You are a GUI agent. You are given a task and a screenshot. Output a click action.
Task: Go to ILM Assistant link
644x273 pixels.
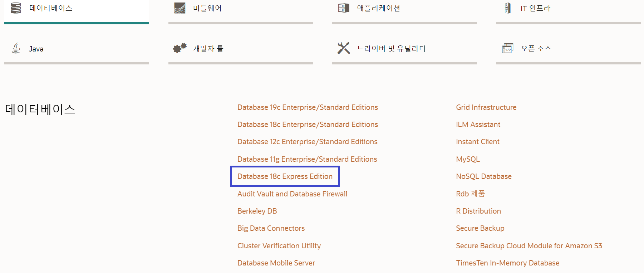pos(478,125)
